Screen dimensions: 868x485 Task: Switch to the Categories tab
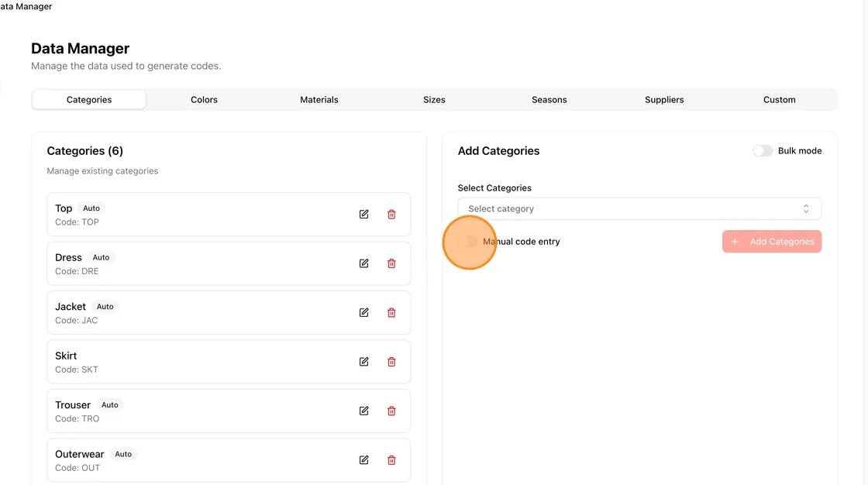coord(89,100)
